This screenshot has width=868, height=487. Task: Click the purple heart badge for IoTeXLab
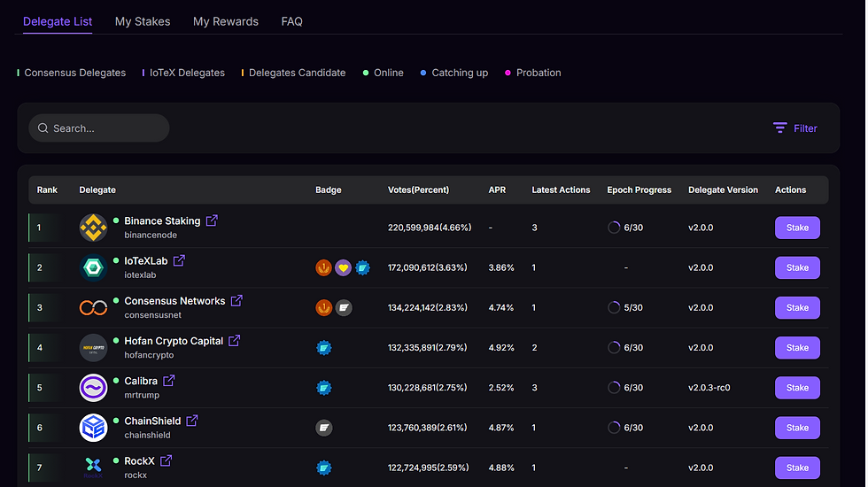(x=343, y=267)
